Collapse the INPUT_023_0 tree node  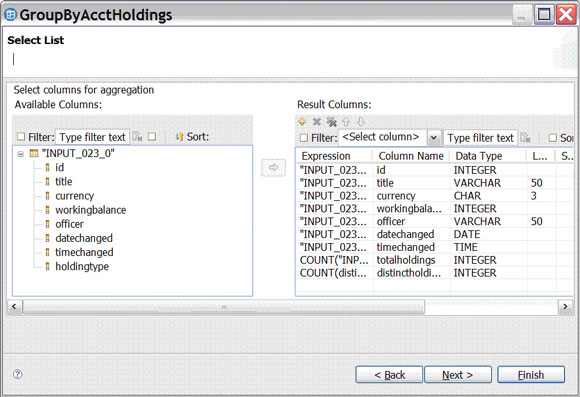21,154
